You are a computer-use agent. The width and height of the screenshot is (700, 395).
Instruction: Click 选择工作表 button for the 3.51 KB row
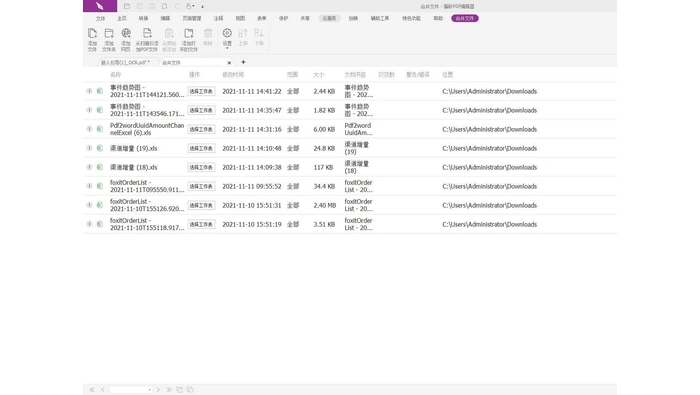coord(201,224)
